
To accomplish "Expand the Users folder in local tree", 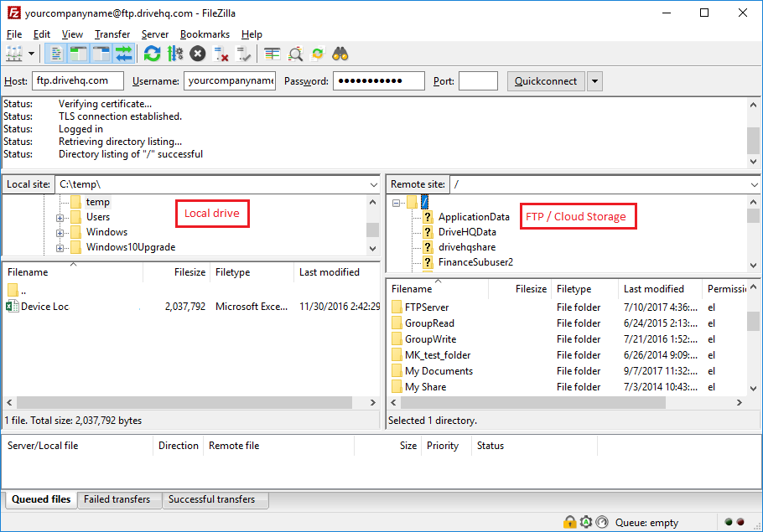I will tap(60, 218).
